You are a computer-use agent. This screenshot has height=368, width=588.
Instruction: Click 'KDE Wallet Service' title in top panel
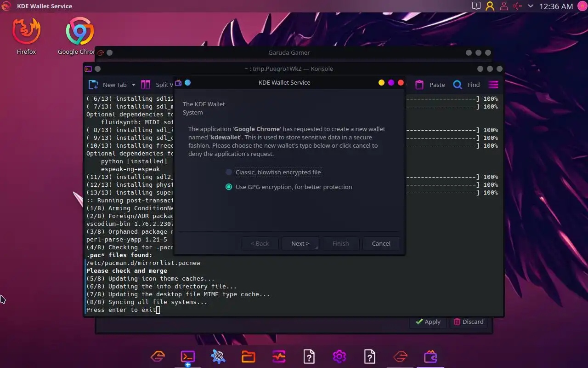tap(45, 6)
